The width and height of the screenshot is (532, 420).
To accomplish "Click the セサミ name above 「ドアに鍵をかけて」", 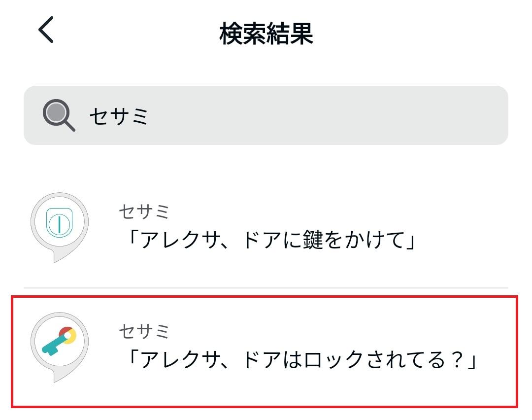I will click(144, 212).
